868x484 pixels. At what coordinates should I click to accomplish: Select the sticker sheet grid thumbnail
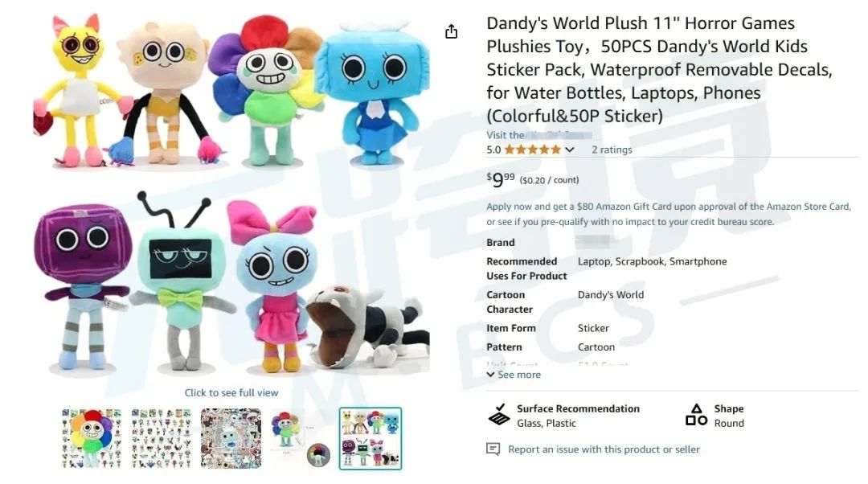tap(161, 439)
